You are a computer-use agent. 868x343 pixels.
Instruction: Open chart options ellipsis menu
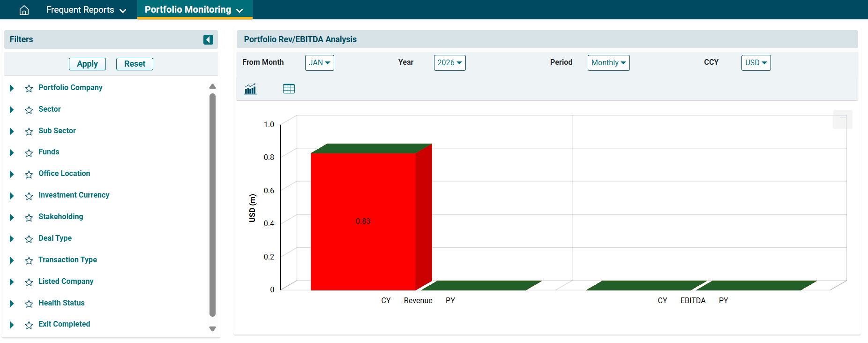[842, 118]
